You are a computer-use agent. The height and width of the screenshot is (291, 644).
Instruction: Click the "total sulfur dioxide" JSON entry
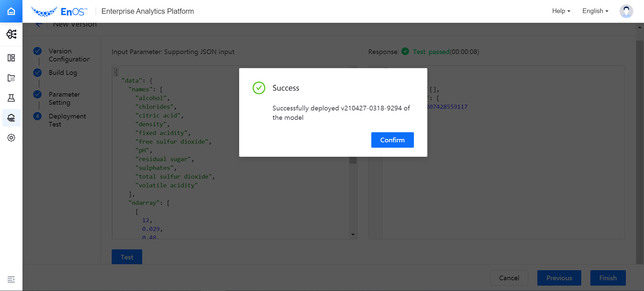175,177
